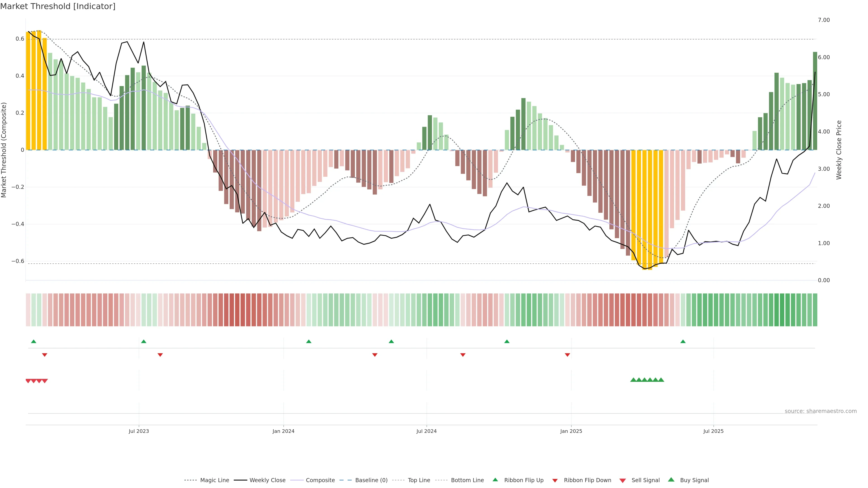Toggle the Composite legend entry
The image size is (868, 488).
tap(320, 480)
